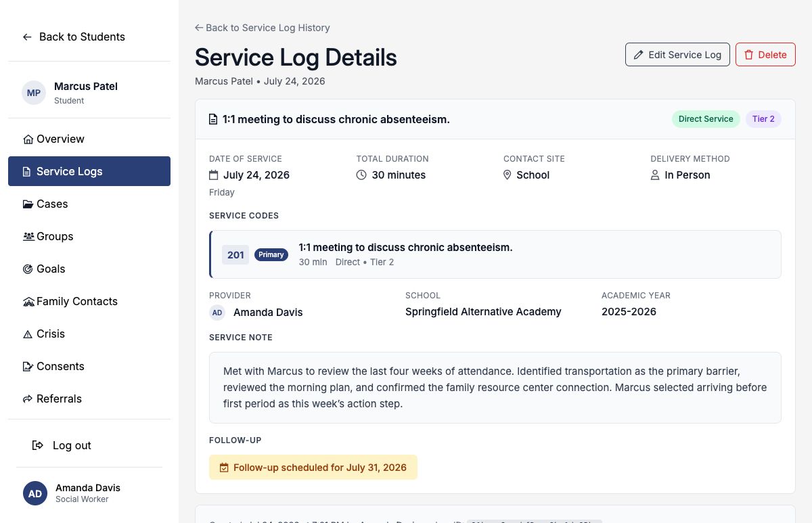
Task: Click provider name Amanda Davis
Action: pyautogui.click(x=268, y=313)
